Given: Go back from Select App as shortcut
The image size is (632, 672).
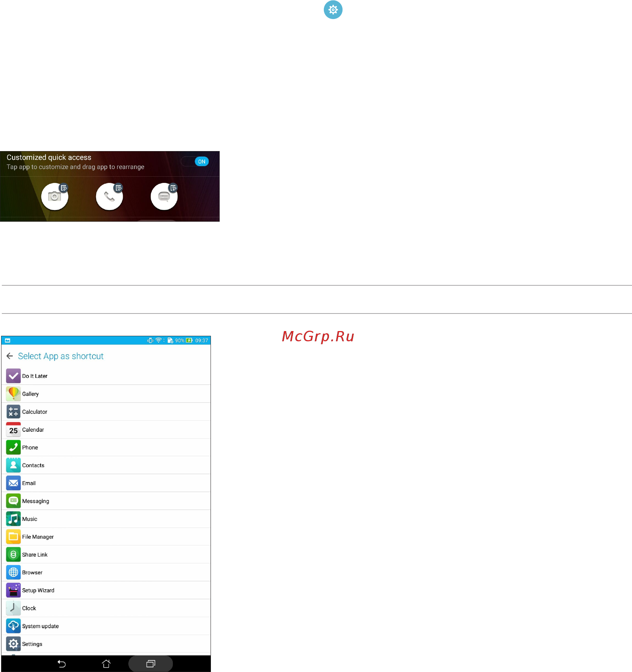Looking at the screenshot, I should click(x=10, y=356).
